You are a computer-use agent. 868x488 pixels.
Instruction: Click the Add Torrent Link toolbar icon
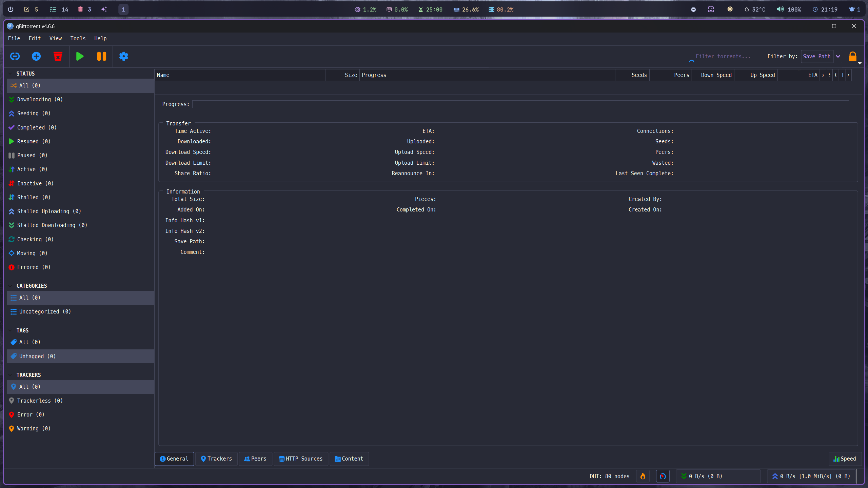pos(15,56)
